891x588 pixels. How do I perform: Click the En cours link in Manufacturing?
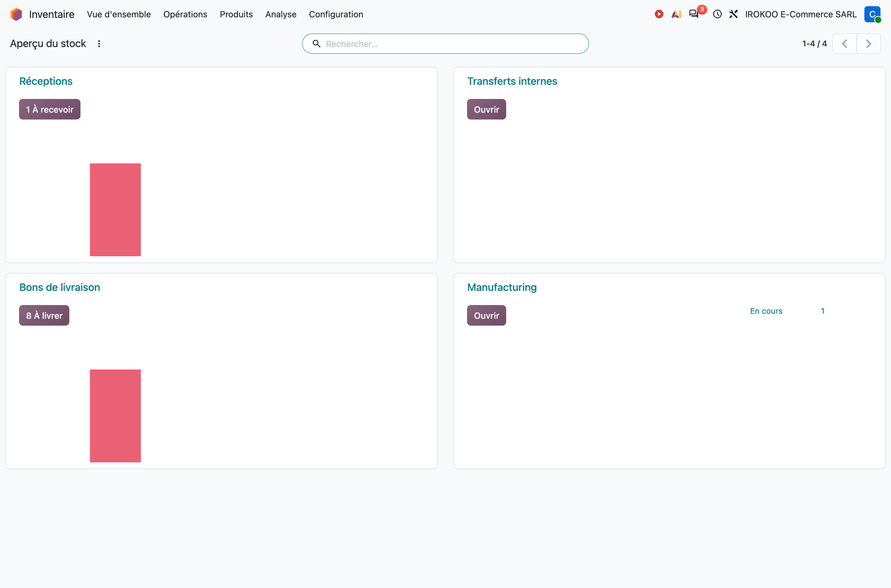click(766, 311)
